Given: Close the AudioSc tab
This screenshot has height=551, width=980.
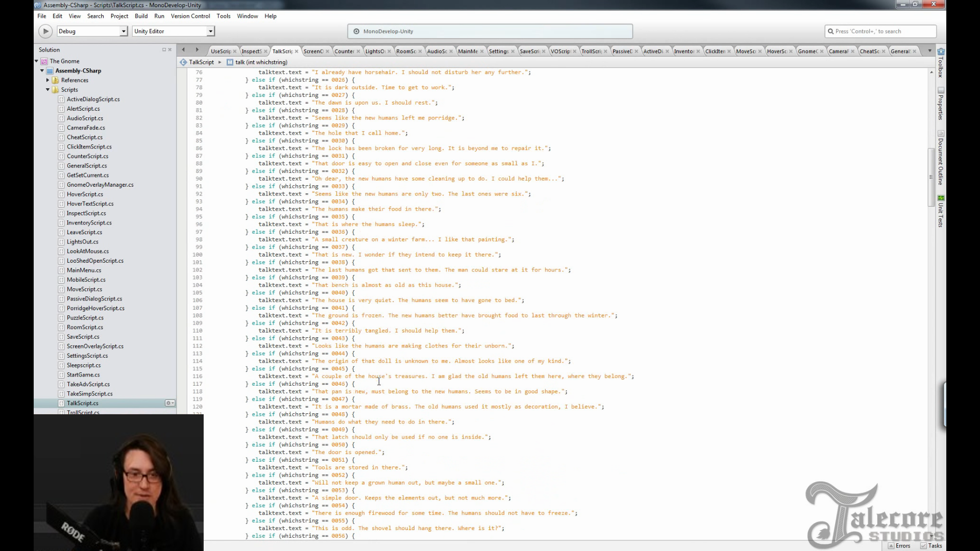Looking at the screenshot, I should point(451,51).
